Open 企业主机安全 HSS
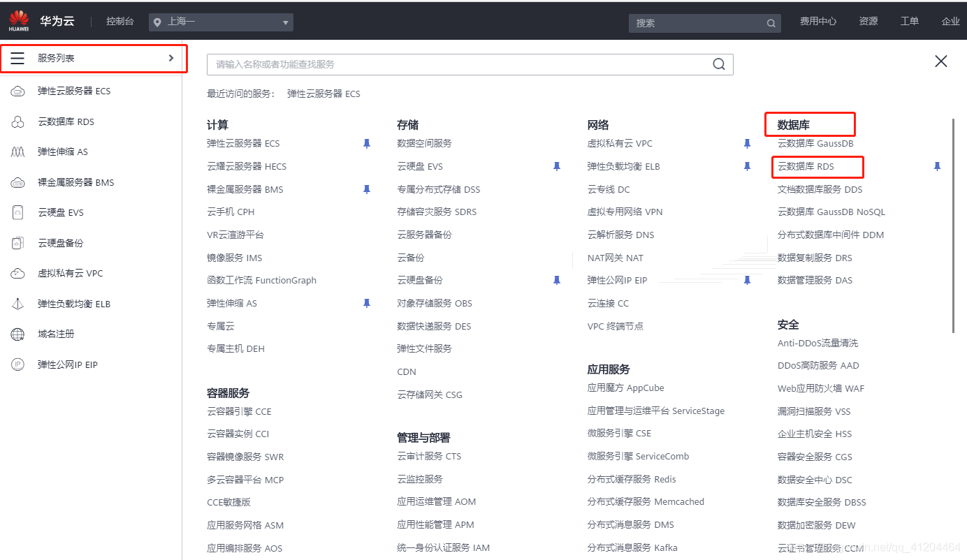 click(x=815, y=434)
